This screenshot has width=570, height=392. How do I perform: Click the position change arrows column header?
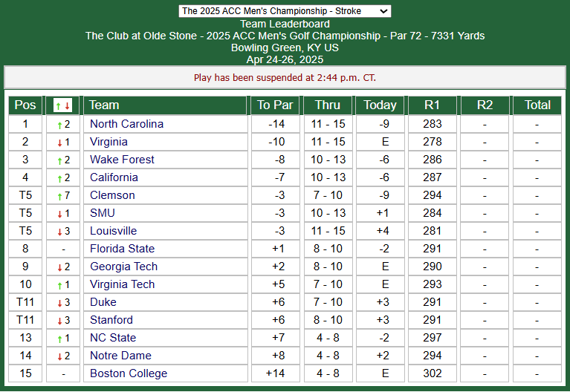point(62,105)
